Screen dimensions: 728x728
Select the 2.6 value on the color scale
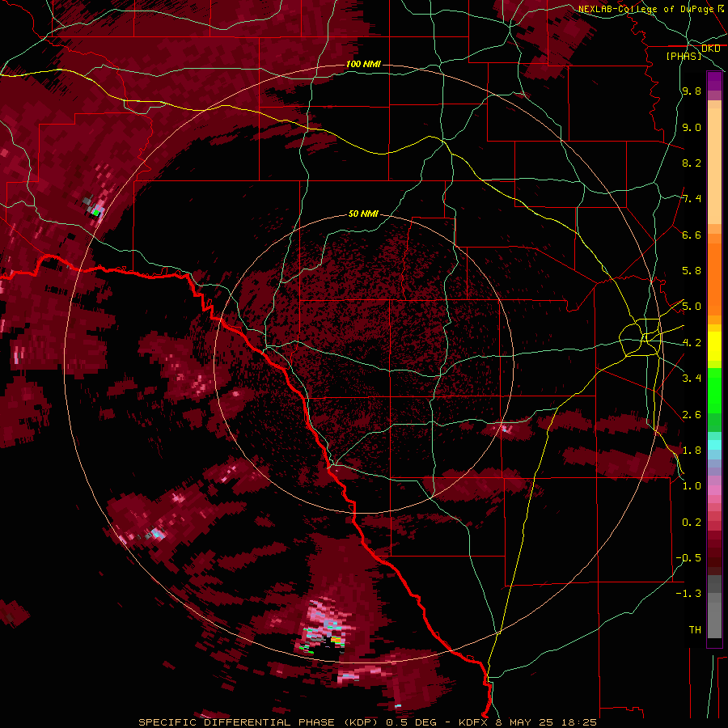click(x=692, y=415)
